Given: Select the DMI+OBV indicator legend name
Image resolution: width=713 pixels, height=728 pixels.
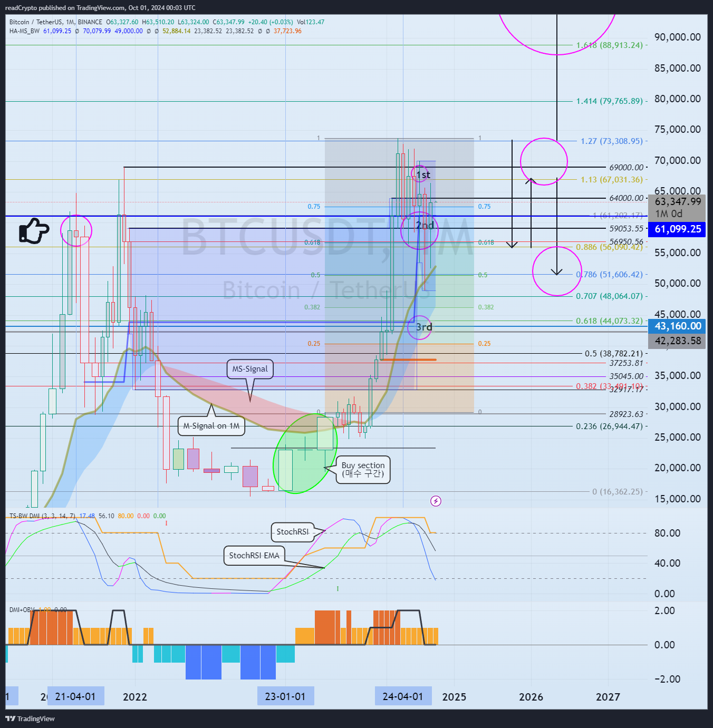Looking at the screenshot, I should [22, 610].
